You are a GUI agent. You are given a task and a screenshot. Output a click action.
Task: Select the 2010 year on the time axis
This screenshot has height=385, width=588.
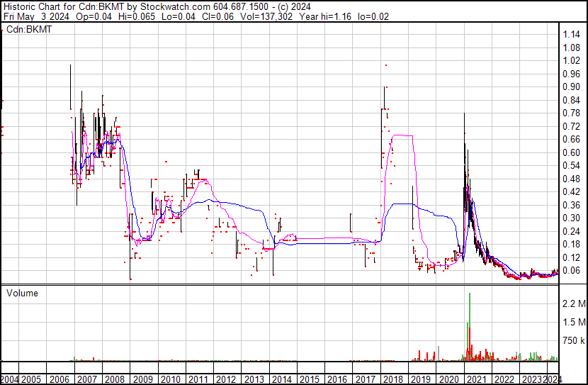click(x=171, y=379)
